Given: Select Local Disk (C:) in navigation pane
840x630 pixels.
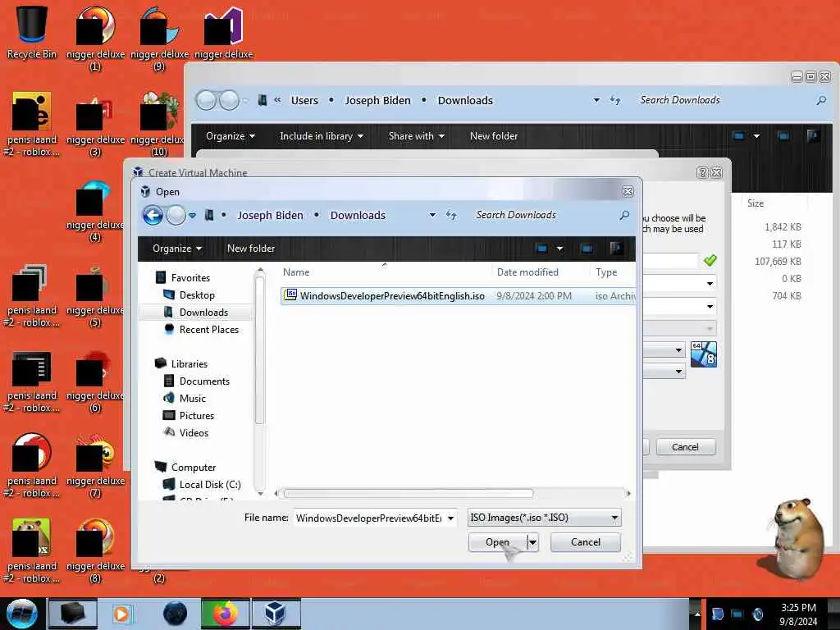Looking at the screenshot, I should point(210,484).
